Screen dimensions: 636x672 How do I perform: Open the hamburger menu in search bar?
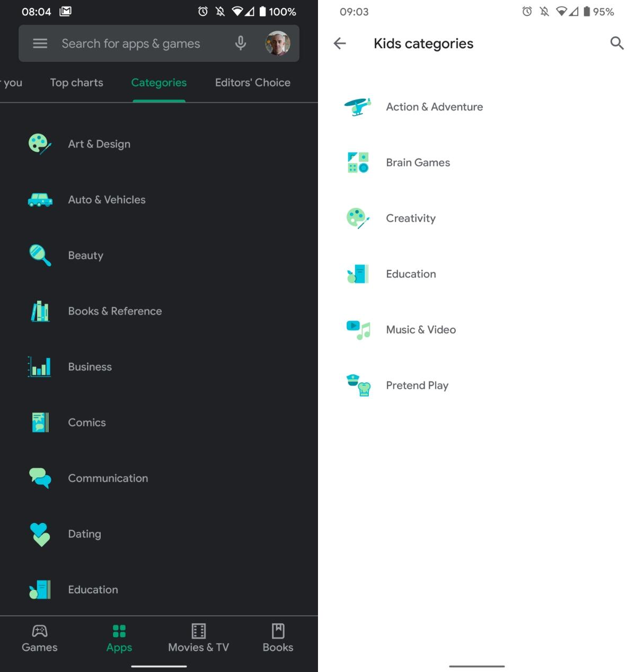40,43
